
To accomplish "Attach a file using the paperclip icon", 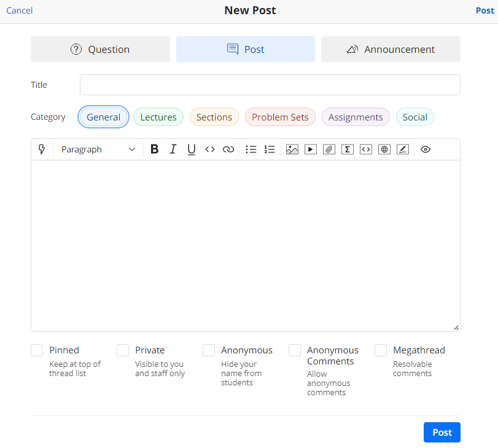I will pos(329,149).
